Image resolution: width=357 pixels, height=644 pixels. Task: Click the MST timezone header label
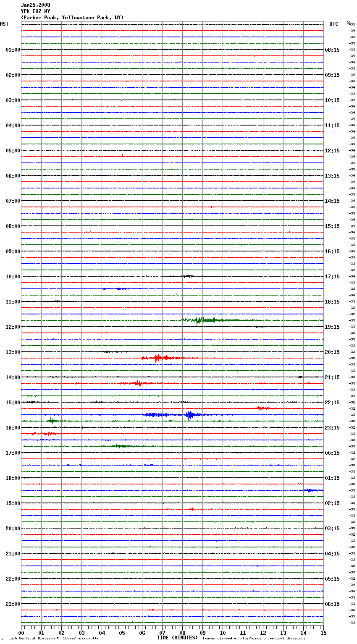coord(4,24)
